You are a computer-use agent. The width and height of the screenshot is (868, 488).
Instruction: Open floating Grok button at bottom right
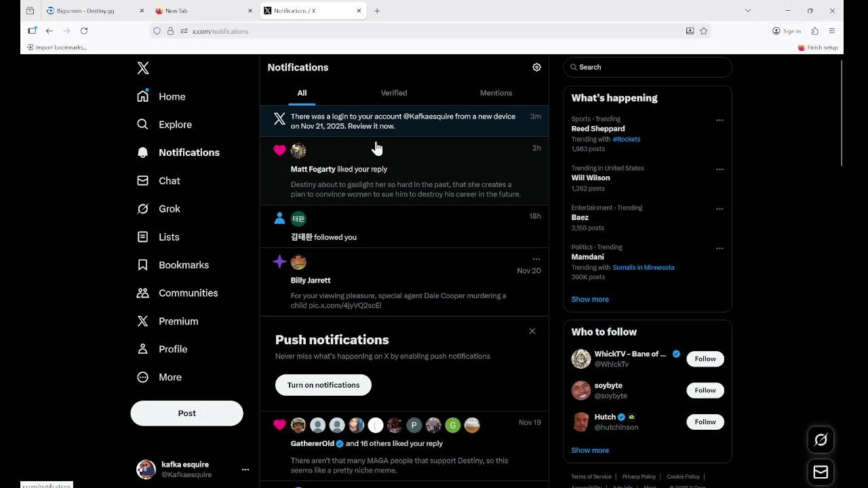(x=821, y=441)
